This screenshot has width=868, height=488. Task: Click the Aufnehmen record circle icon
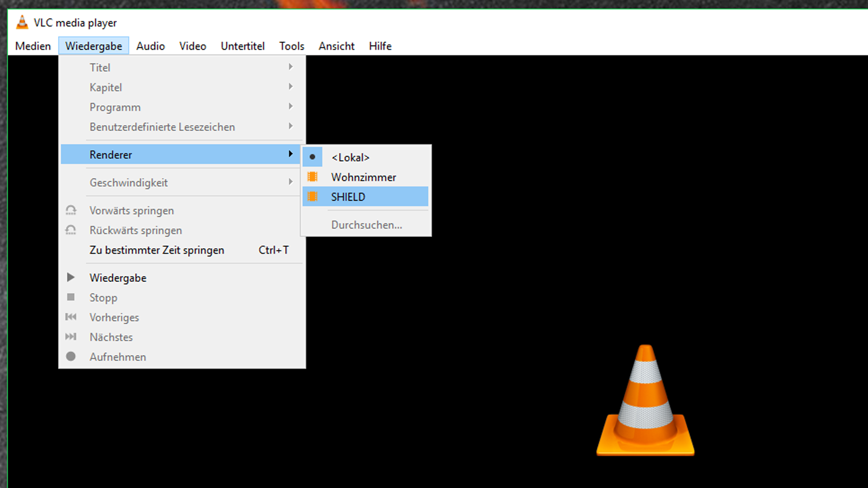pyautogui.click(x=71, y=356)
